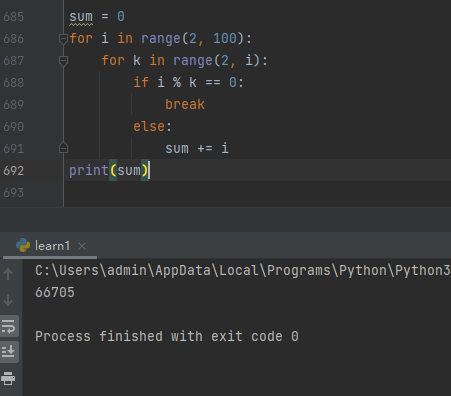This screenshot has width=451, height=396.
Task: Click the Print icon in the run toolbar
Action: (8, 378)
